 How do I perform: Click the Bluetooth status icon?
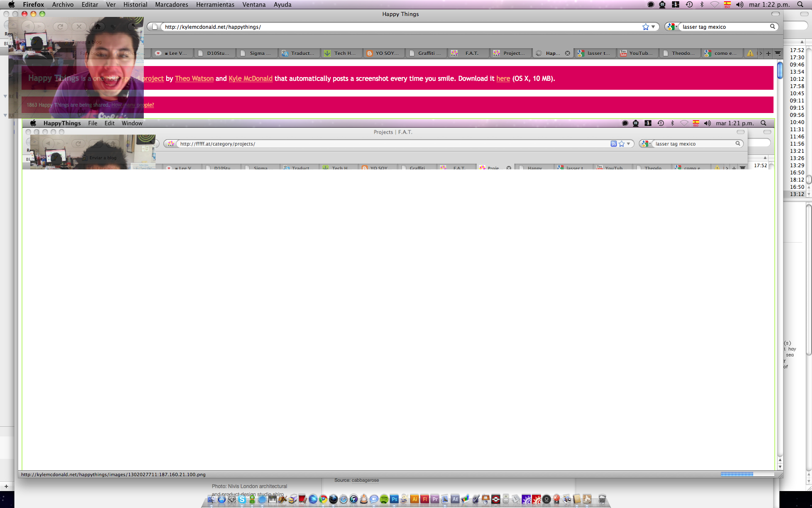(x=702, y=5)
